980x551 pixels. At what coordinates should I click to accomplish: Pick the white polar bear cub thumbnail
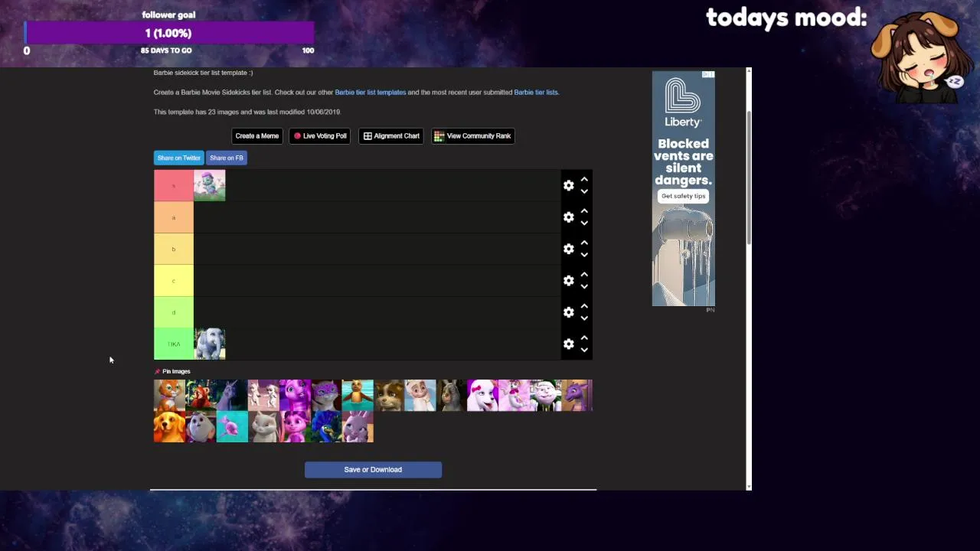[x=420, y=396]
